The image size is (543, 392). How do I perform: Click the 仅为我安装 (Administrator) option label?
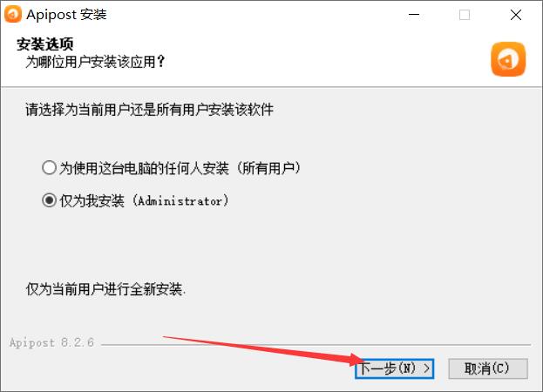tap(144, 200)
